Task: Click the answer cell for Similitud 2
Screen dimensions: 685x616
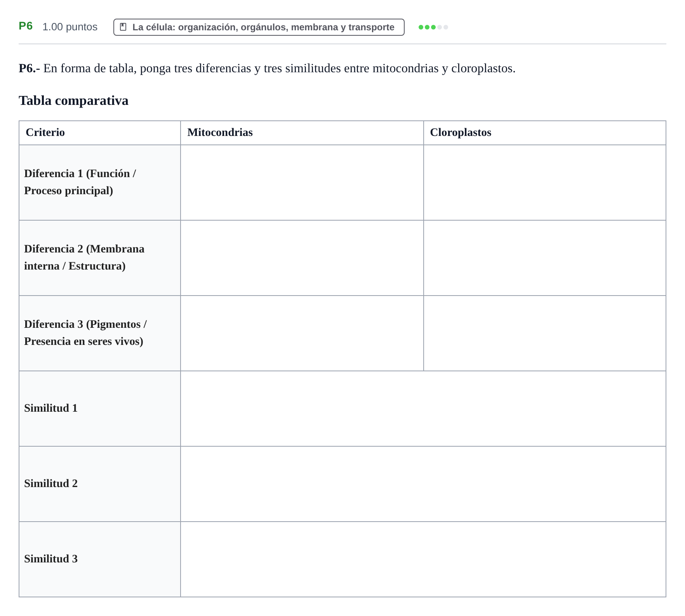Action: (x=423, y=484)
